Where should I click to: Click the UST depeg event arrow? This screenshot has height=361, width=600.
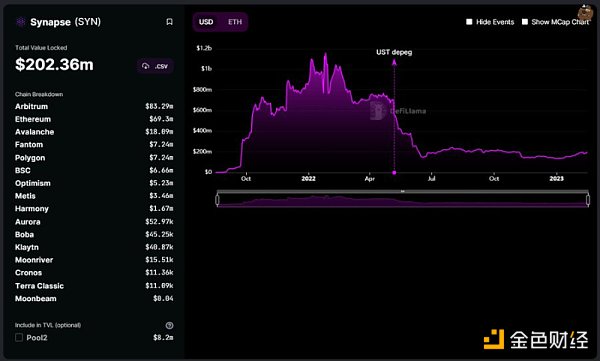point(394,62)
